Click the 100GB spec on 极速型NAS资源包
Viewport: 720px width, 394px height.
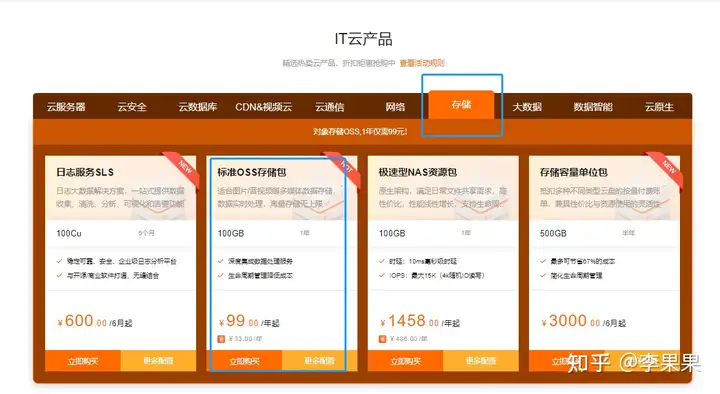[392, 233]
